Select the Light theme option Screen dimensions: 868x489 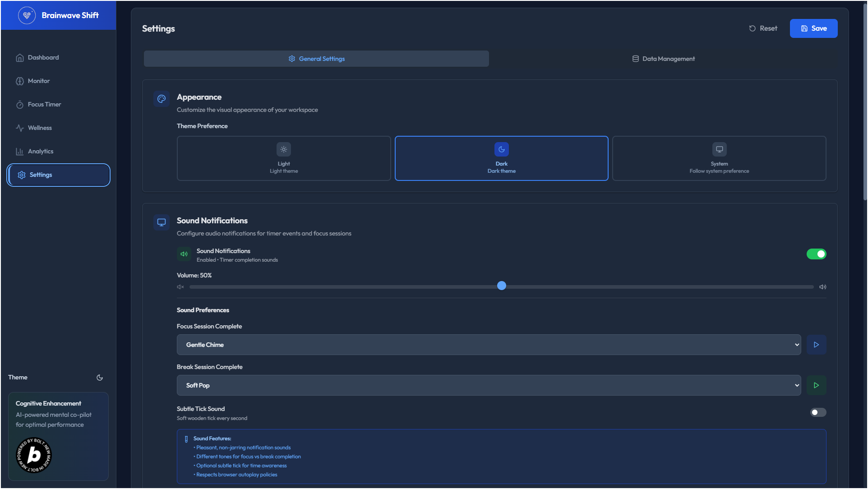coord(284,158)
